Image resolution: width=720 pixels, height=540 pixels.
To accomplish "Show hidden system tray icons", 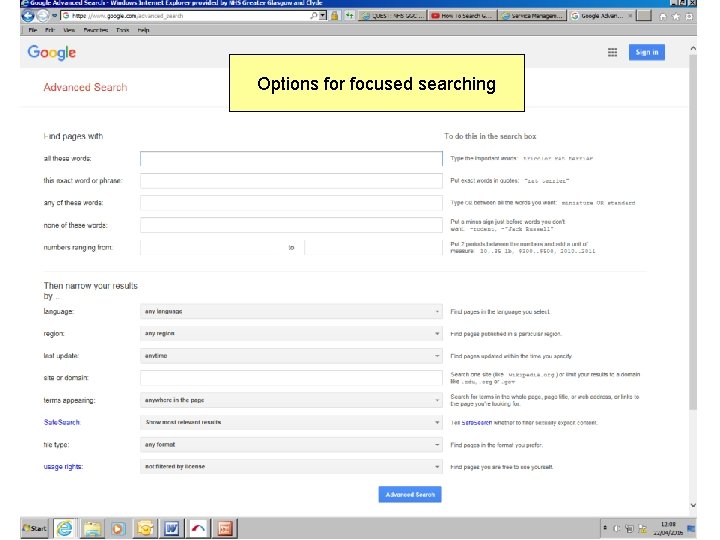I will pos(605,528).
